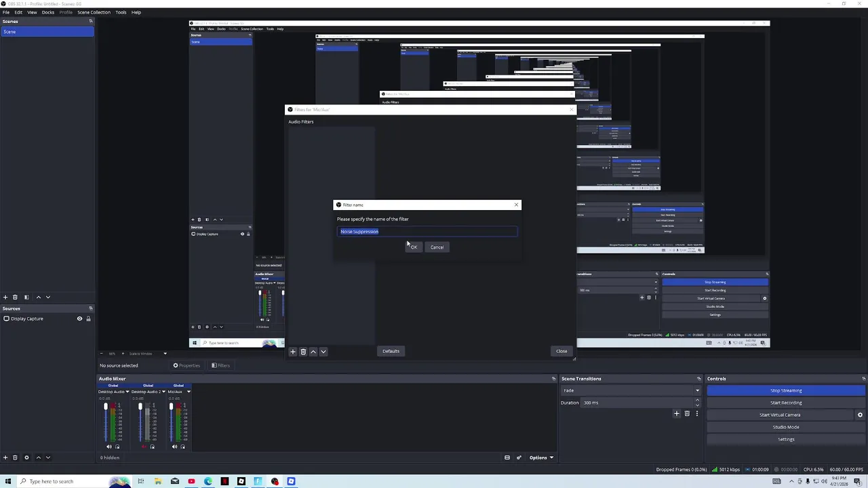Toggle monitoring headphone icon for Mic/Aux
Screen dimensions: 868x488
182,447
